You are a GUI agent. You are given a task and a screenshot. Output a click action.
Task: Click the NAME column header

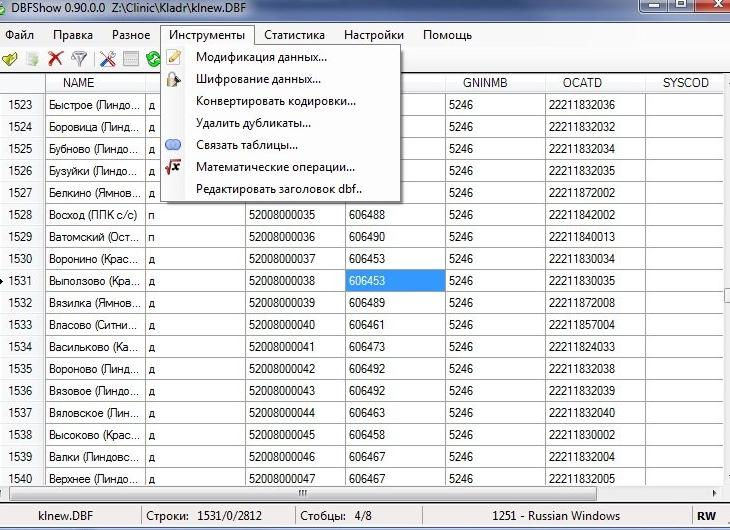tap(95, 83)
